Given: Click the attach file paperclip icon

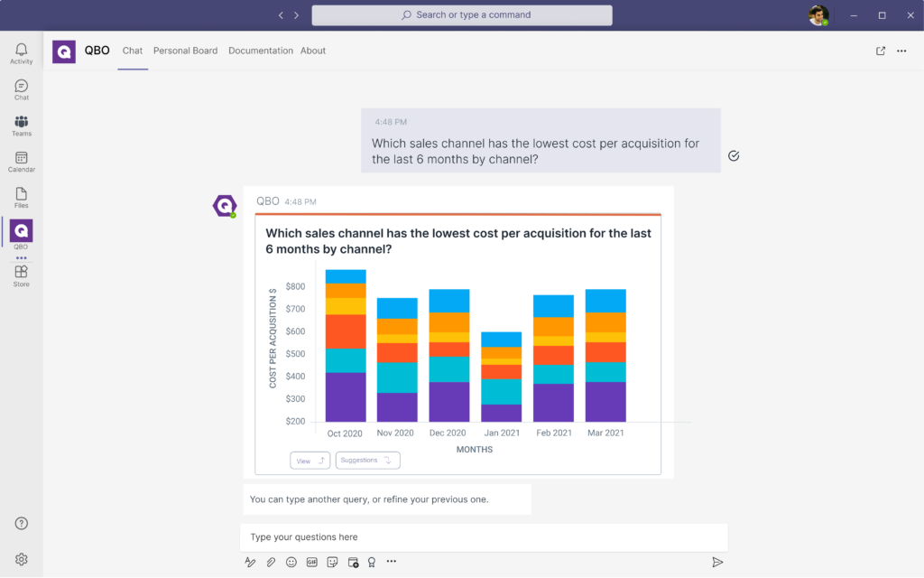Looking at the screenshot, I should (x=271, y=562).
